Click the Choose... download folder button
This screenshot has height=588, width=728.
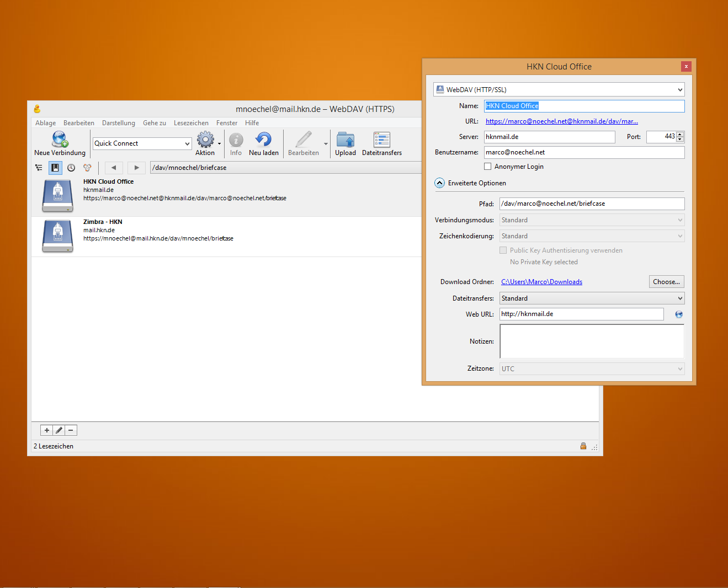click(x=666, y=282)
